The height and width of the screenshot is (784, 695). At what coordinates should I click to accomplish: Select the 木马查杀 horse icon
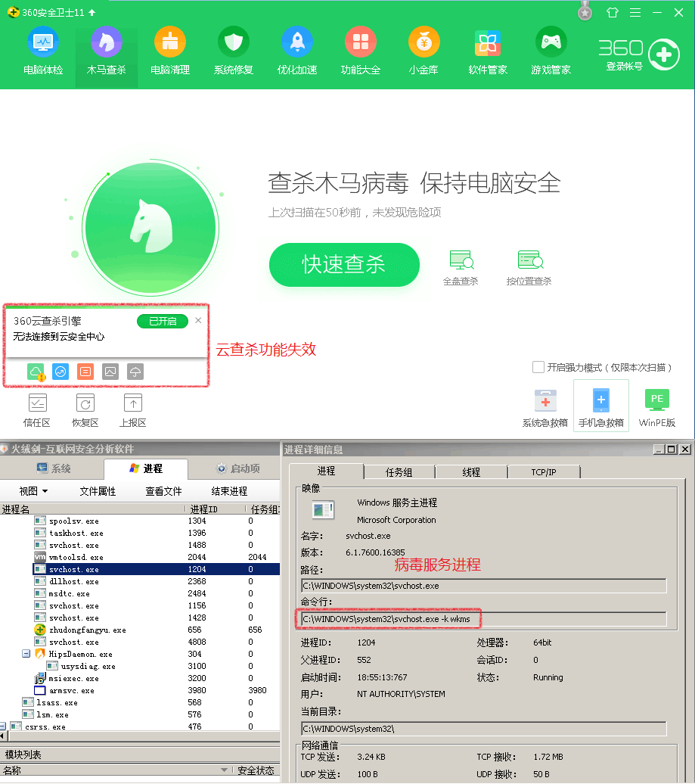coord(107,42)
